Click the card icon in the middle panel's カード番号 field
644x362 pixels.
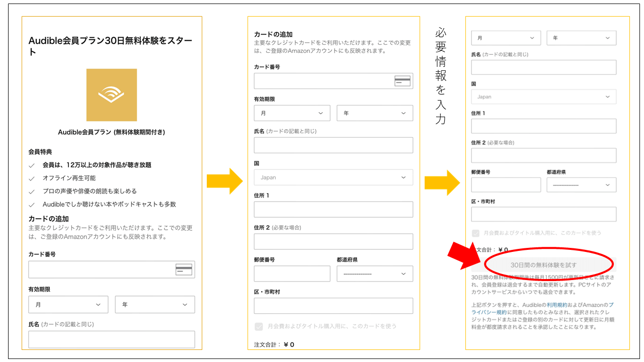click(x=402, y=81)
